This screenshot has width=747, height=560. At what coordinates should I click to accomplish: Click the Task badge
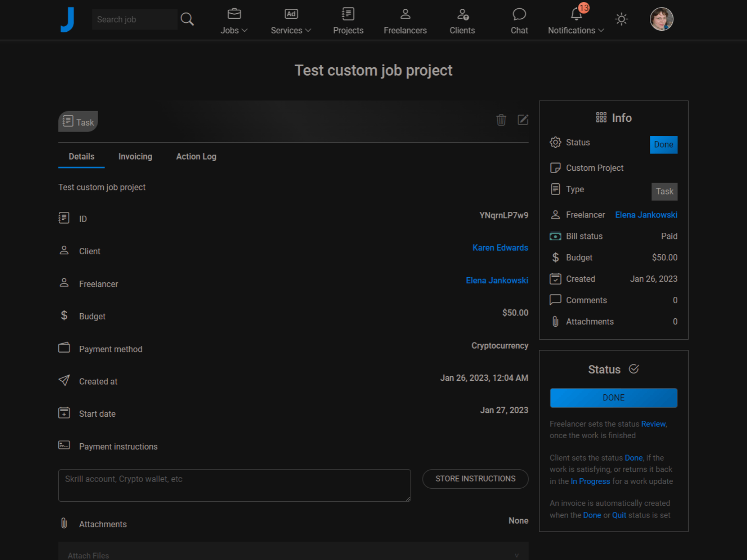[x=78, y=121]
